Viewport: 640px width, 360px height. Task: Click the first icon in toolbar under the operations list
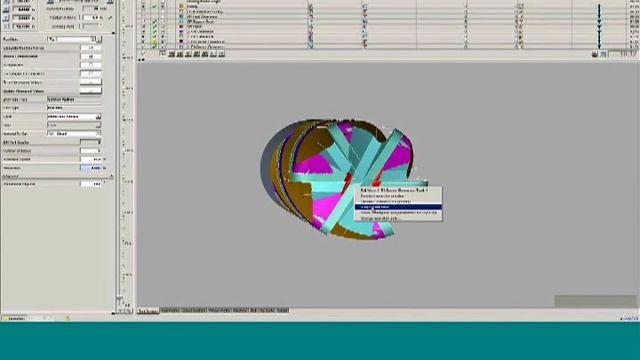click(163, 53)
